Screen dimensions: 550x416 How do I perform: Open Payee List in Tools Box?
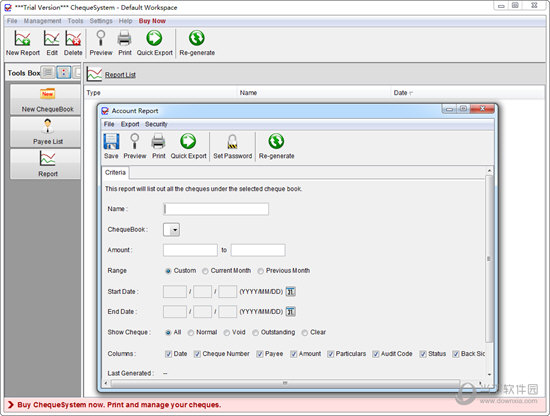tap(46, 132)
